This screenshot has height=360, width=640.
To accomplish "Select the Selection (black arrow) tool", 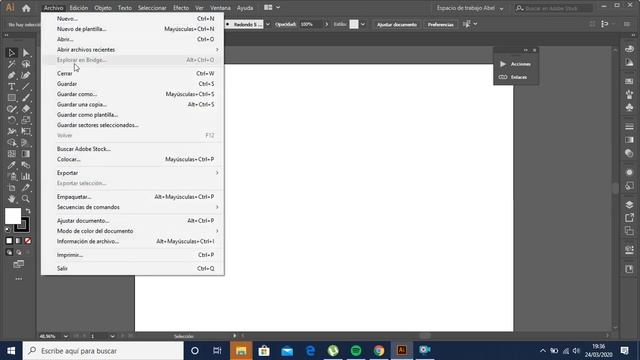I will click(11, 53).
